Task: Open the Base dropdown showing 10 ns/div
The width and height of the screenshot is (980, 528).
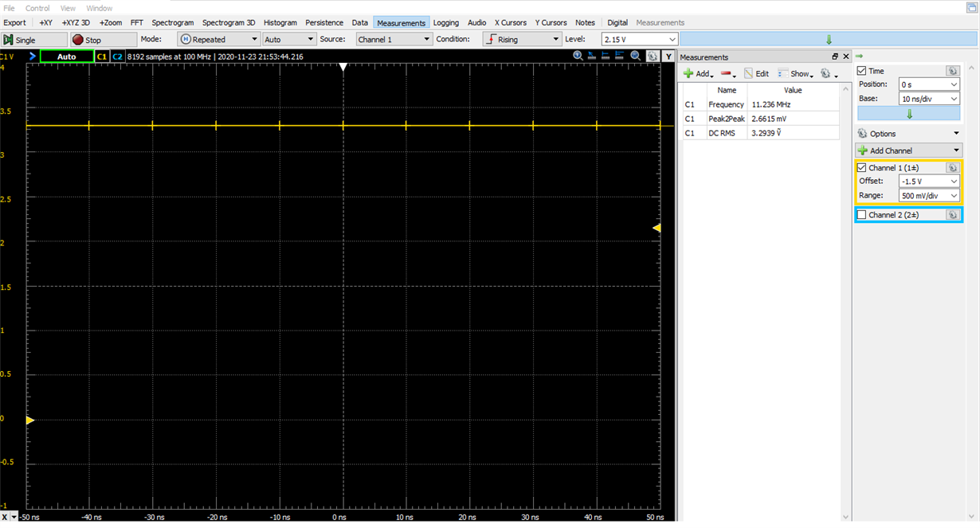Action: tap(929, 99)
